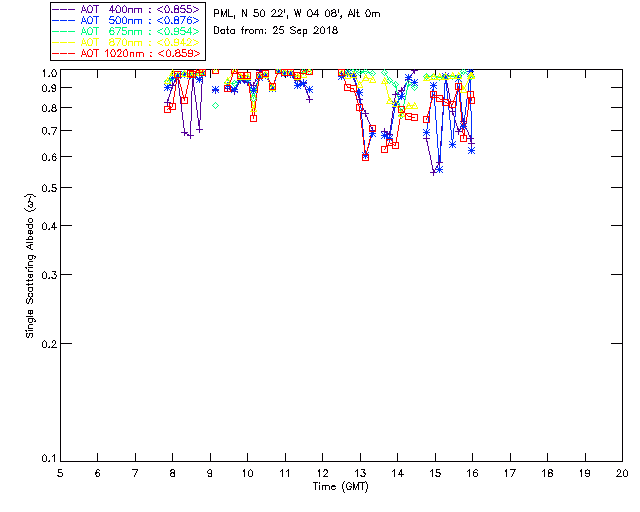Click the x-axis tick label 20

(x=622, y=472)
